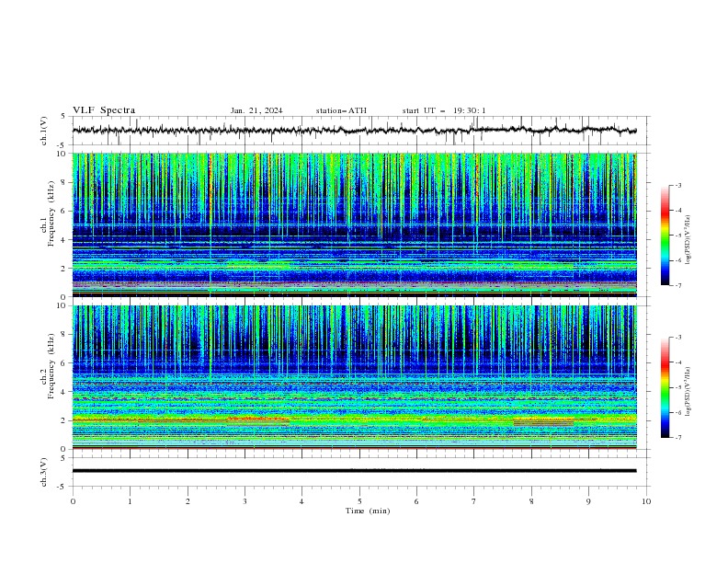
Task: Click the "station=ATH" label
Action: coord(341,110)
